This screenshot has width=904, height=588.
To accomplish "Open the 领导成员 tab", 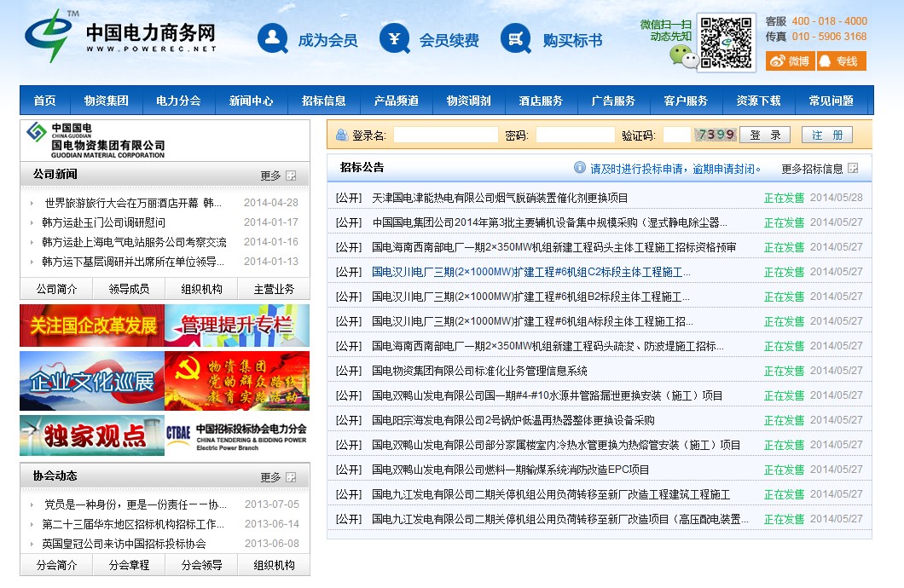I will pos(129,289).
